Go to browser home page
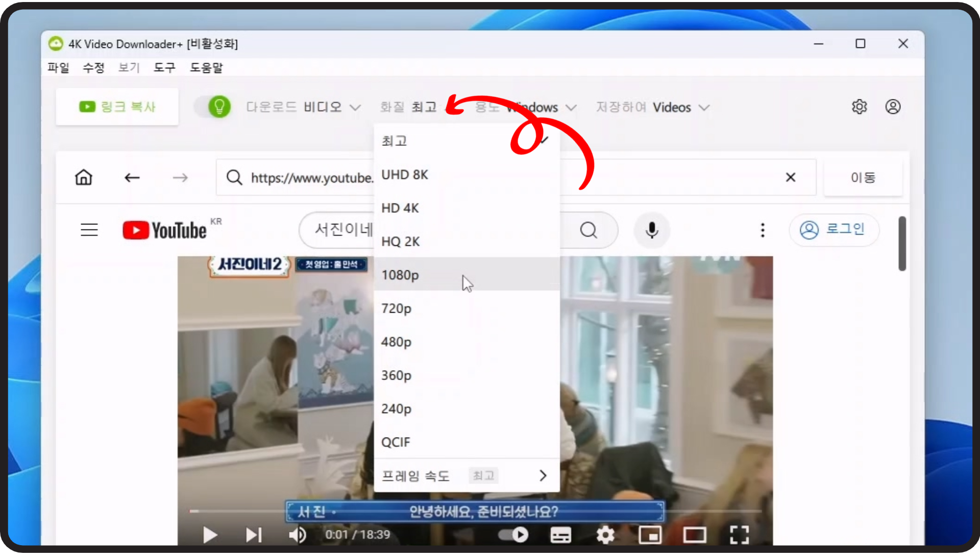The height and width of the screenshot is (560, 980). (x=84, y=177)
